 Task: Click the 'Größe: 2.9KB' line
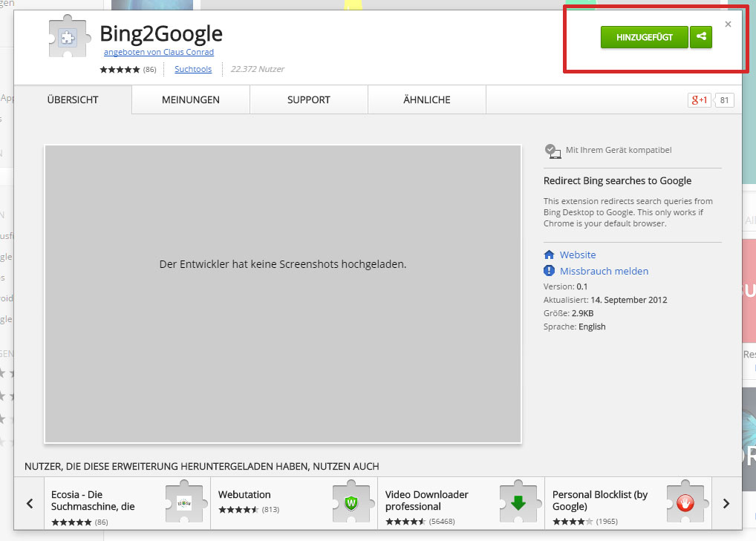pos(568,314)
